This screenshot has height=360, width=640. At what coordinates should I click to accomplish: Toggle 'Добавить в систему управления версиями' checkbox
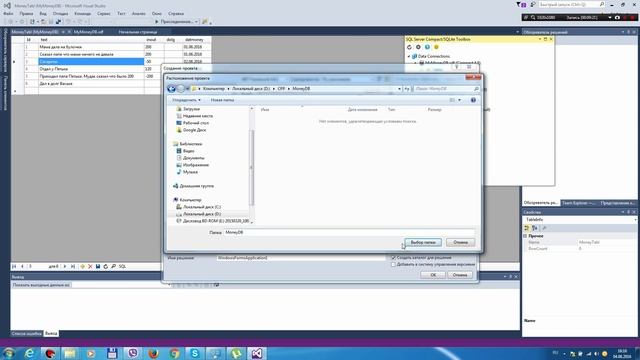pos(393,264)
